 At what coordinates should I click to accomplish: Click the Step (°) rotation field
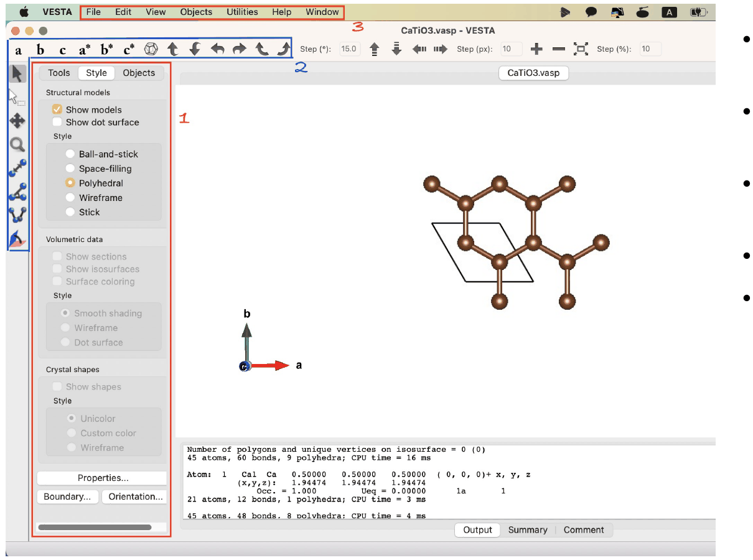pyautogui.click(x=350, y=49)
